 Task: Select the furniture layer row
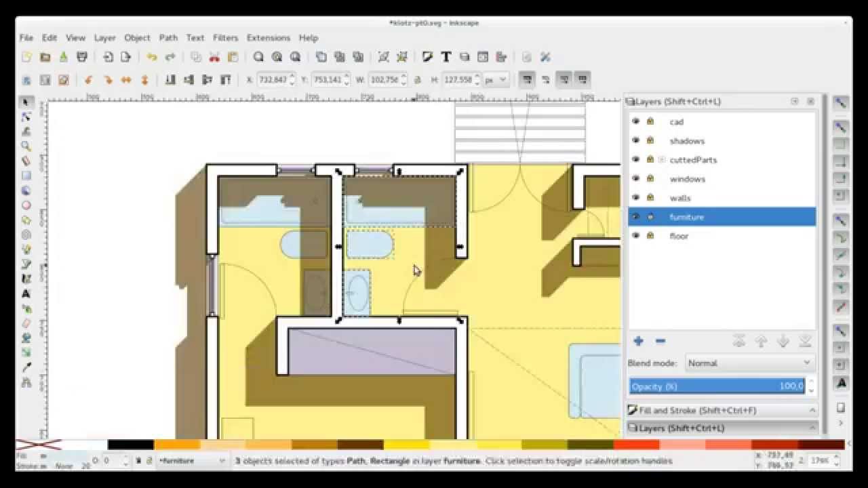722,217
